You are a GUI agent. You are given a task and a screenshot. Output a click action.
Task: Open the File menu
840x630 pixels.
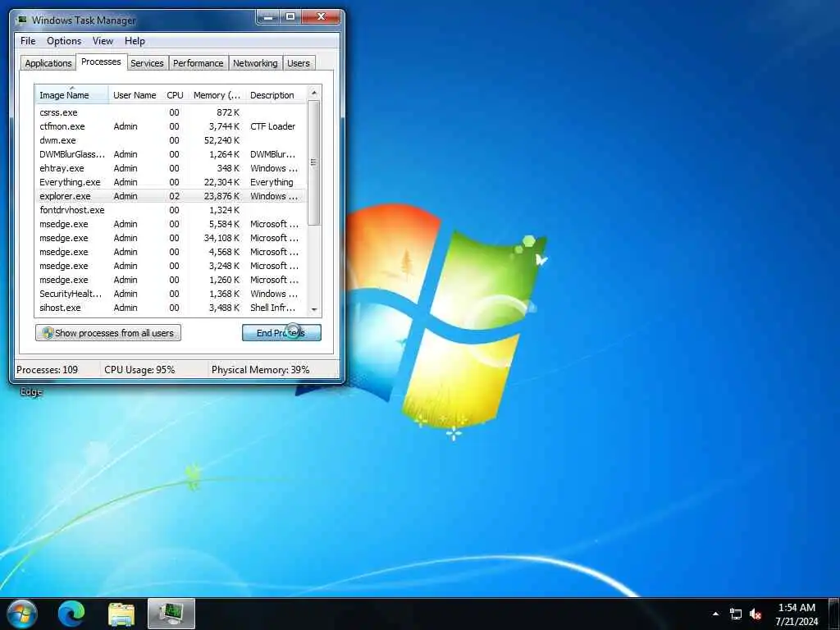click(x=28, y=41)
